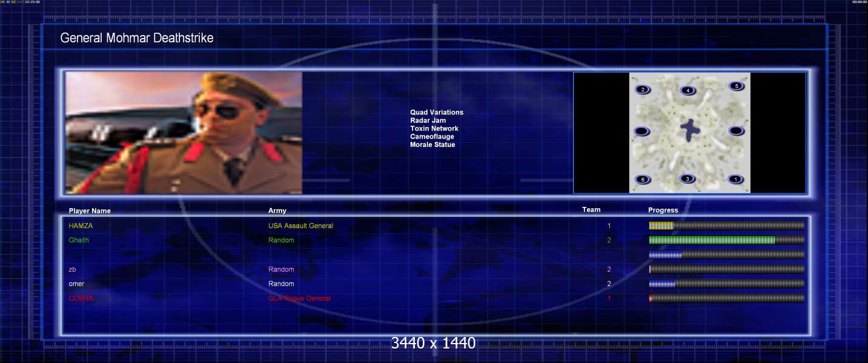Click the Morale Statue ability text

[x=432, y=145]
